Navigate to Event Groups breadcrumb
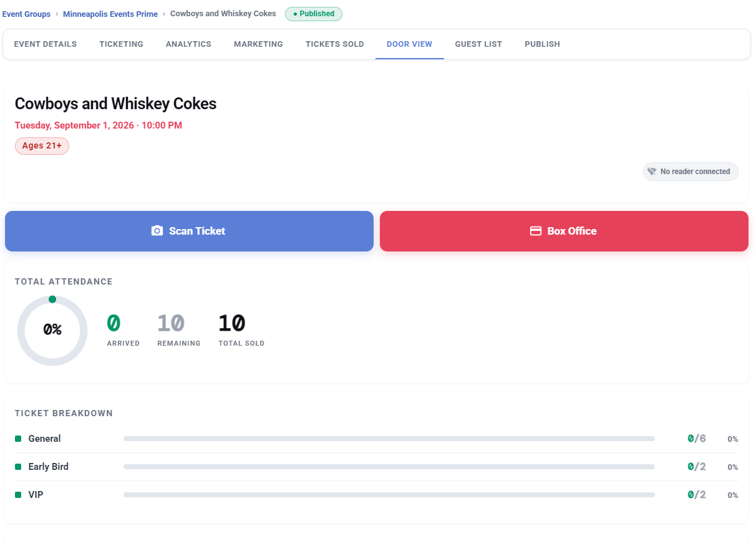The image size is (756, 546). pyautogui.click(x=26, y=14)
